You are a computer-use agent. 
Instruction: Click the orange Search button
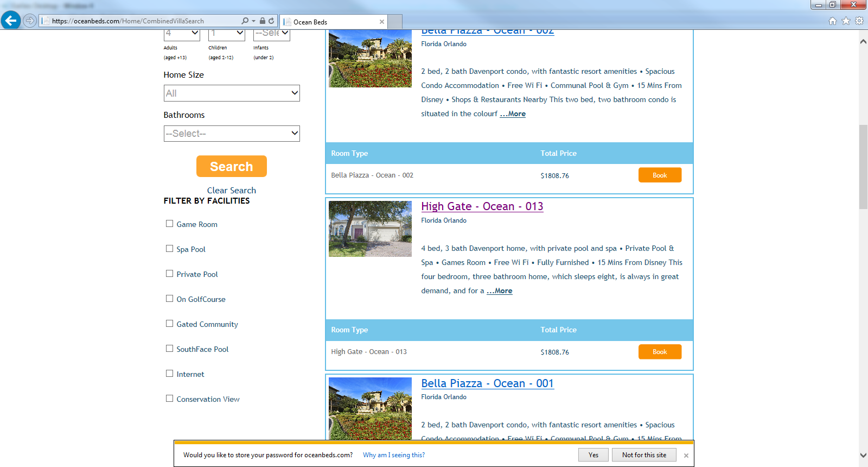(232, 166)
